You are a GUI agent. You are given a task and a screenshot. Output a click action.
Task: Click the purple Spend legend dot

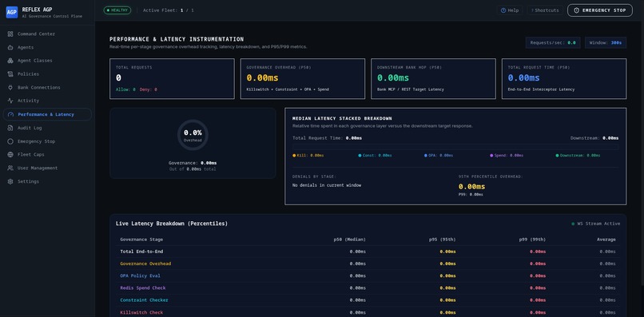(x=491, y=156)
